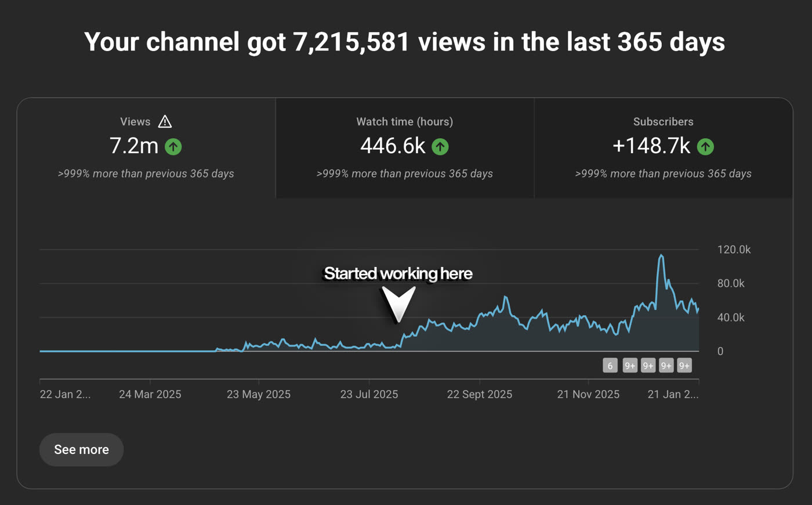This screenshot has height=505, width=812.
Task: Click the green up arrow beside 446.6k
Action: point(440,147)
